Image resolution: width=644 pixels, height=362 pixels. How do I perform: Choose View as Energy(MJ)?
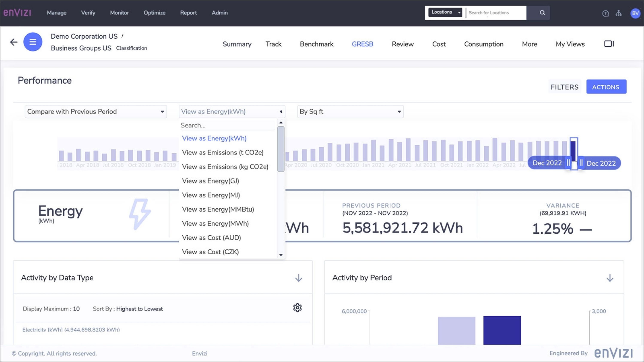211,195
